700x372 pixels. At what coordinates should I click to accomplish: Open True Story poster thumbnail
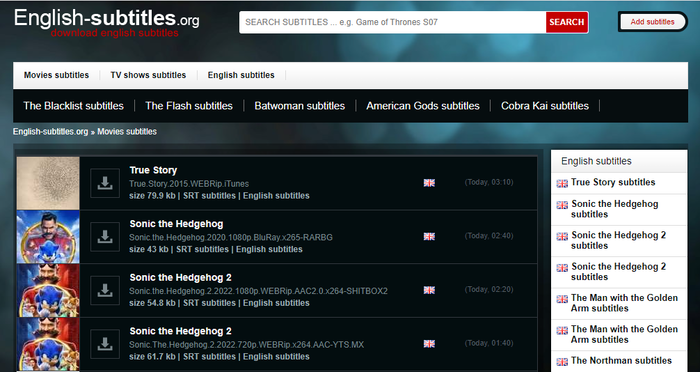48,183
